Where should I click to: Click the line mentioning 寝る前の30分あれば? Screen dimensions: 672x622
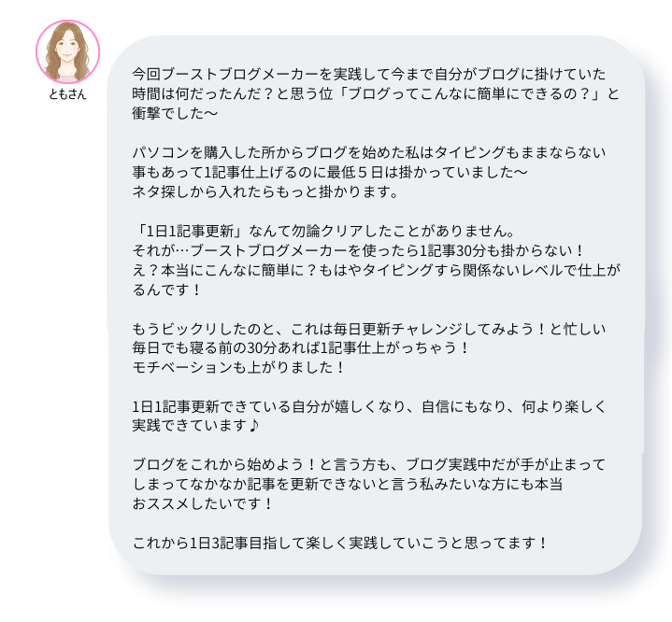tap(301, 347)
